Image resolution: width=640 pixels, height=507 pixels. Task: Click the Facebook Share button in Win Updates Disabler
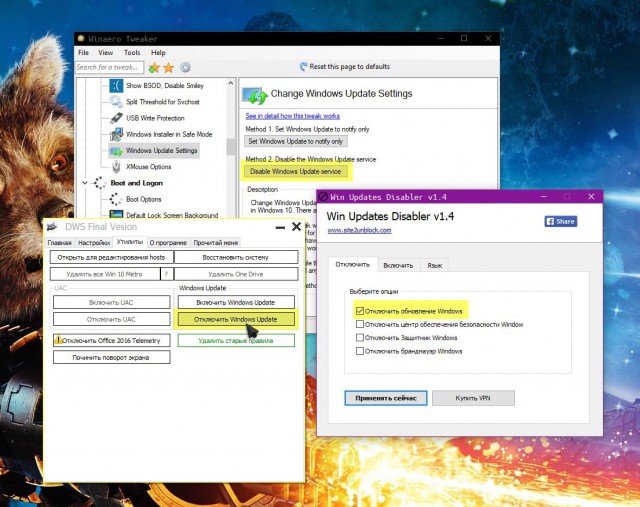[561, 221]
